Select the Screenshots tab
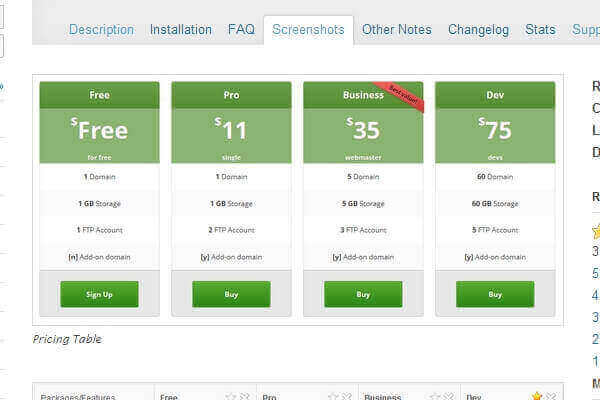 click(308, 30)
